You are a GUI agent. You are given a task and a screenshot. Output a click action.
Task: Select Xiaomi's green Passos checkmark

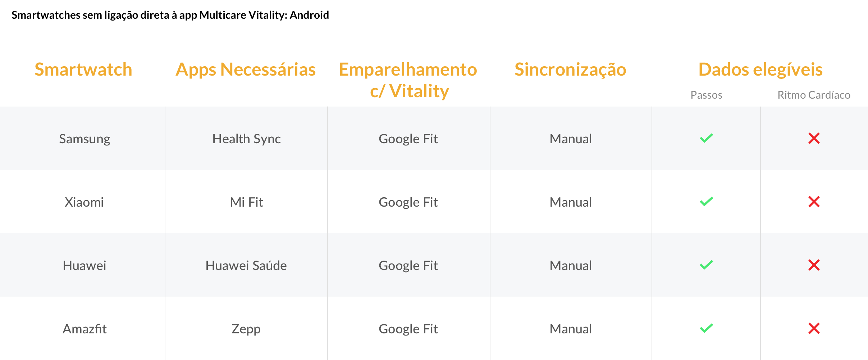click(x=706, y=202)
